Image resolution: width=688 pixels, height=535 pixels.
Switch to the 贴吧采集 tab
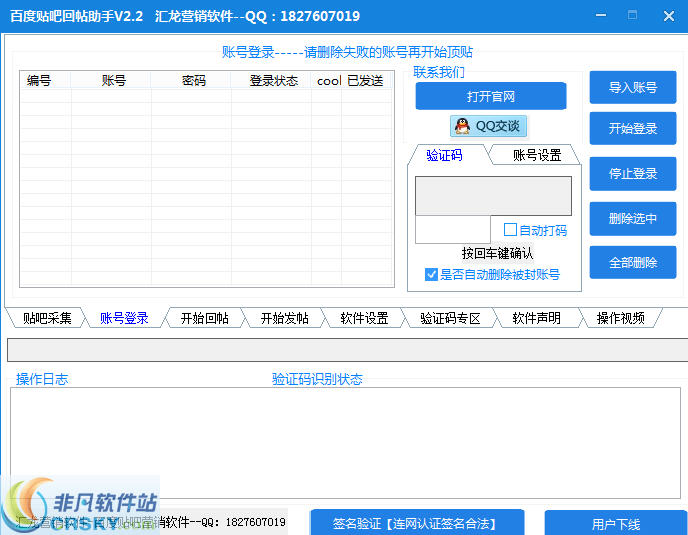[x=47, y=318]
